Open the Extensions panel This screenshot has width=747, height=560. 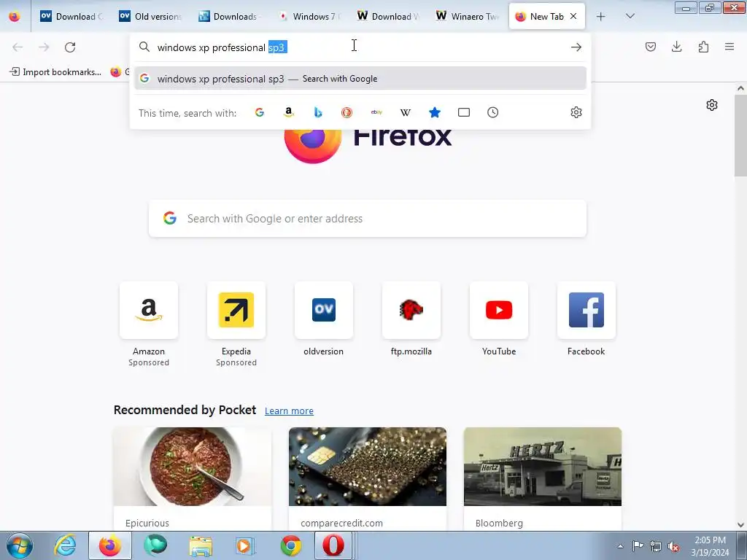(x=703, y=47)
